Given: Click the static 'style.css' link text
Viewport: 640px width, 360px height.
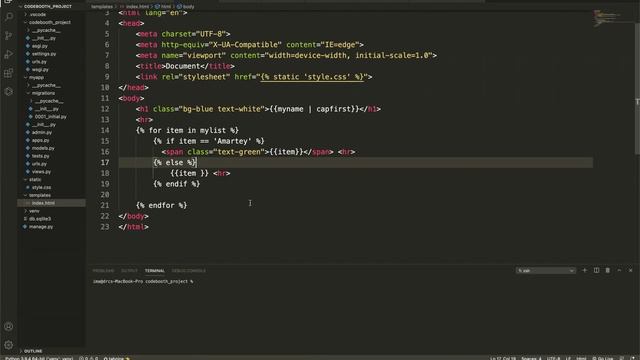Looking at the screenshot, I should [x=312, y=77].
